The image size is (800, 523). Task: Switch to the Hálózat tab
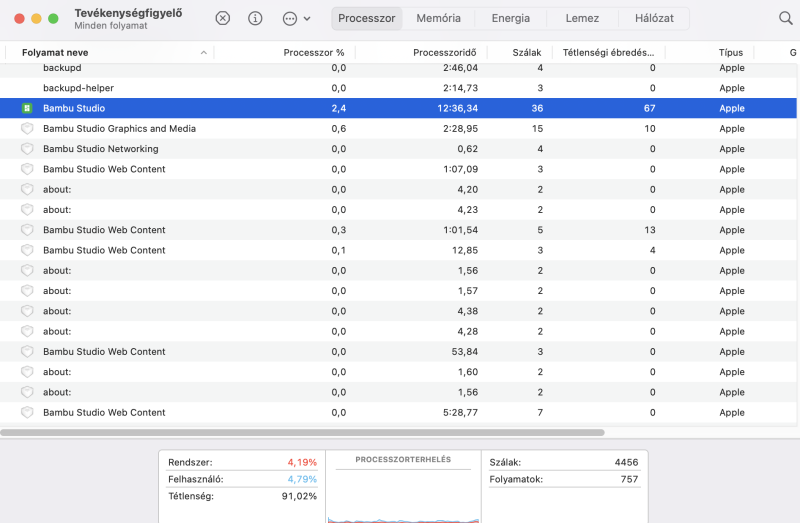[654, 18]
